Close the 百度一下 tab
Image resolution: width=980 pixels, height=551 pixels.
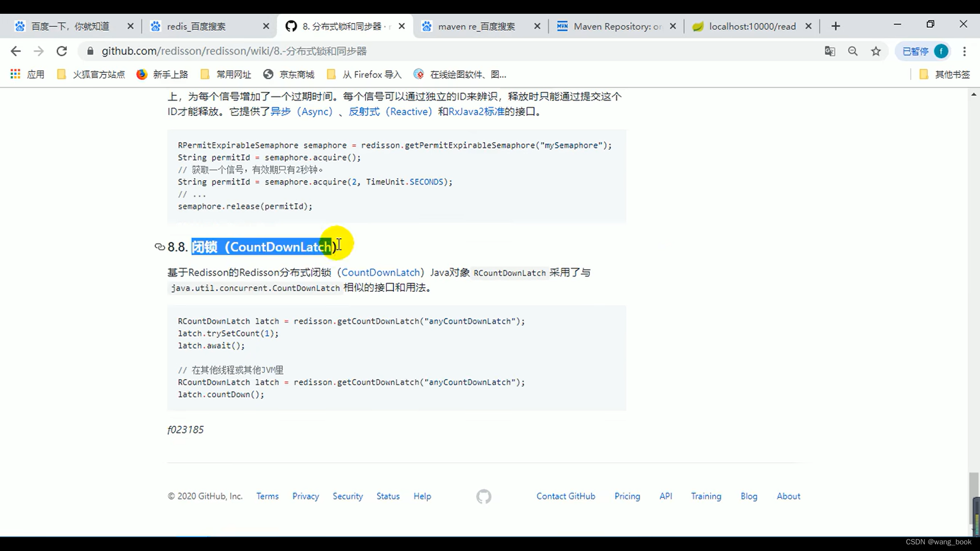(131, 26)
